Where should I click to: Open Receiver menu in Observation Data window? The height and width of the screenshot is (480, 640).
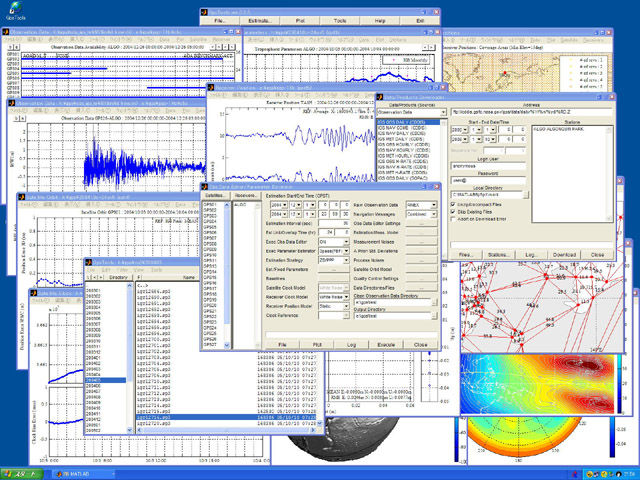point(222,40)
